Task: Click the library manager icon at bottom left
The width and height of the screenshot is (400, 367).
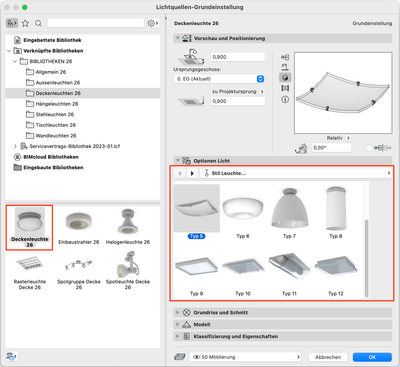Action: click(x=12, y=356)
